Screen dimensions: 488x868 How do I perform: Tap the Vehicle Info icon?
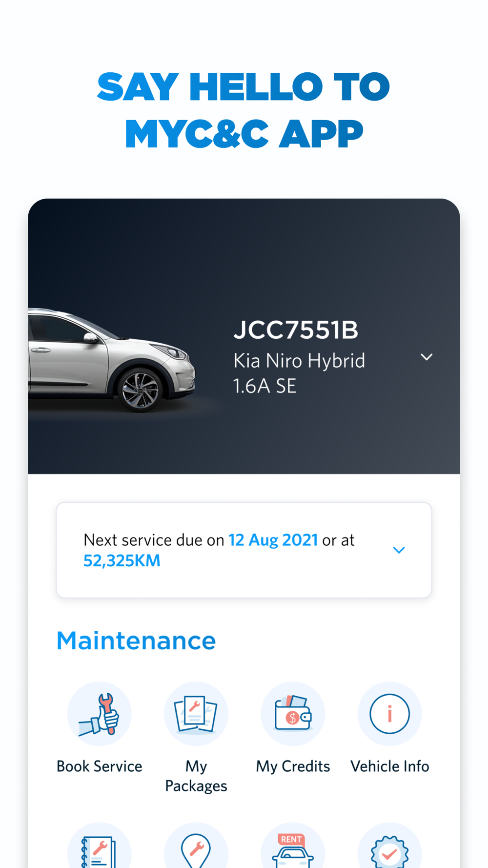[389, 714]
